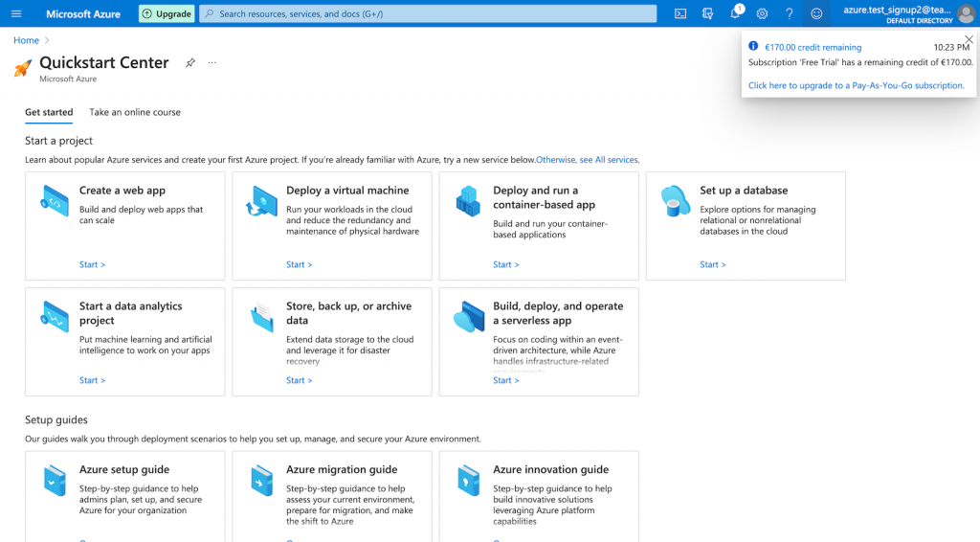Click the Create a web app icon
Viewport: 980px width, 542px height.
pos(55,201)
